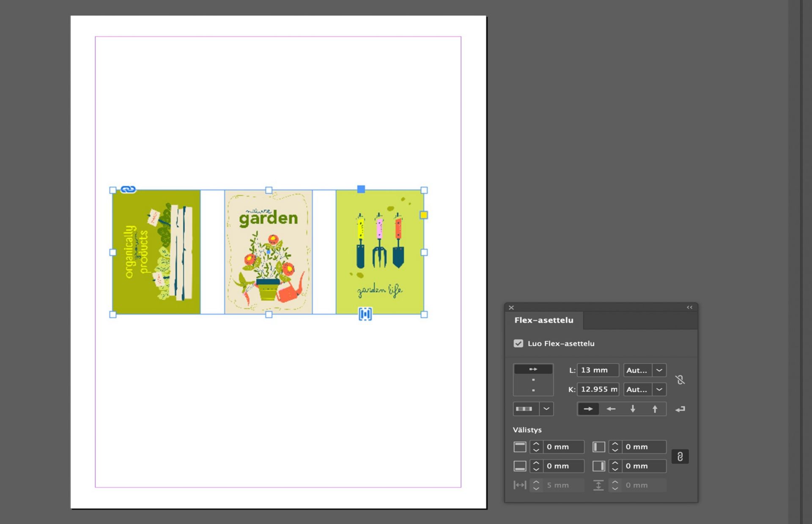Viewport: 812px width, 524px height.
Task: Click the blue link badge on organic products frame
Action: pos(128,189)
